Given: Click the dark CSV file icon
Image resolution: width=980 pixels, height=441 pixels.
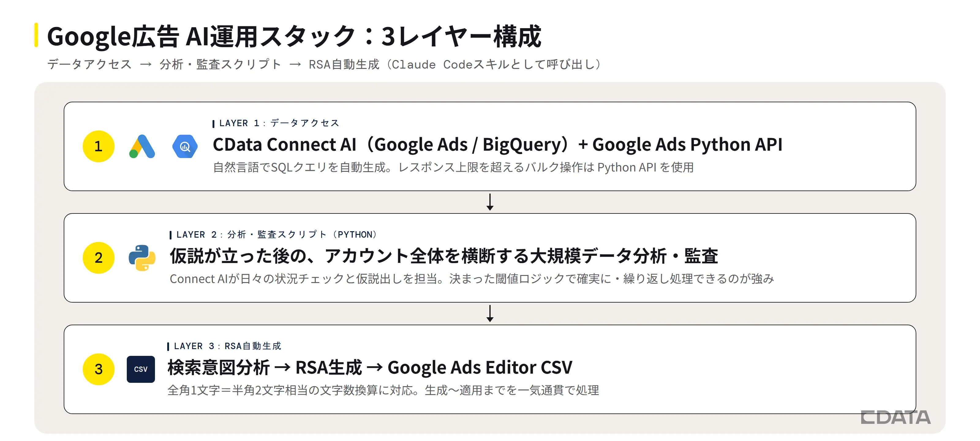Looking at the screenshot, I should coord(141,369).
